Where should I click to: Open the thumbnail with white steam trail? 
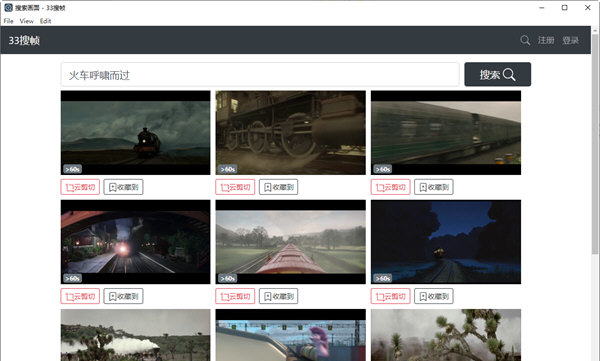[135, 335]
